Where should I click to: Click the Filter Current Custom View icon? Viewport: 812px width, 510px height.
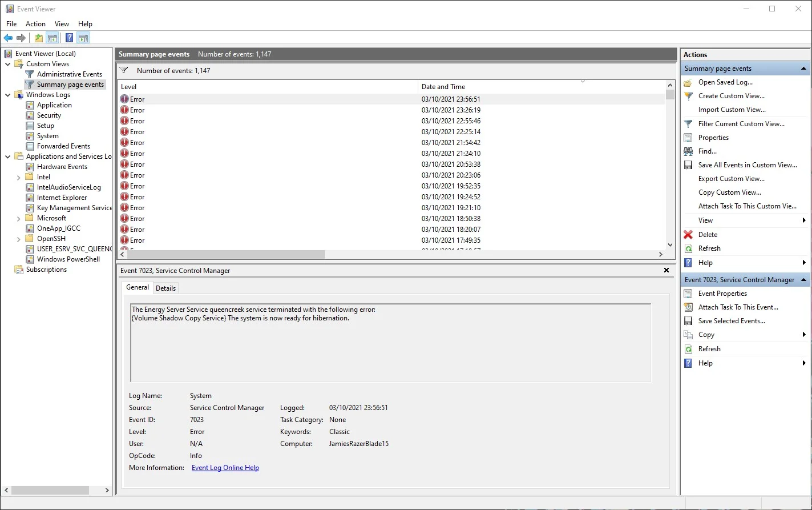[x=688, y=124]
